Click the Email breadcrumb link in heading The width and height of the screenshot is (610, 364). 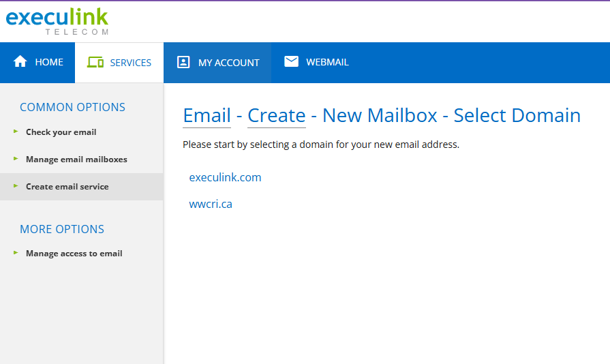(x=207, y=115)
